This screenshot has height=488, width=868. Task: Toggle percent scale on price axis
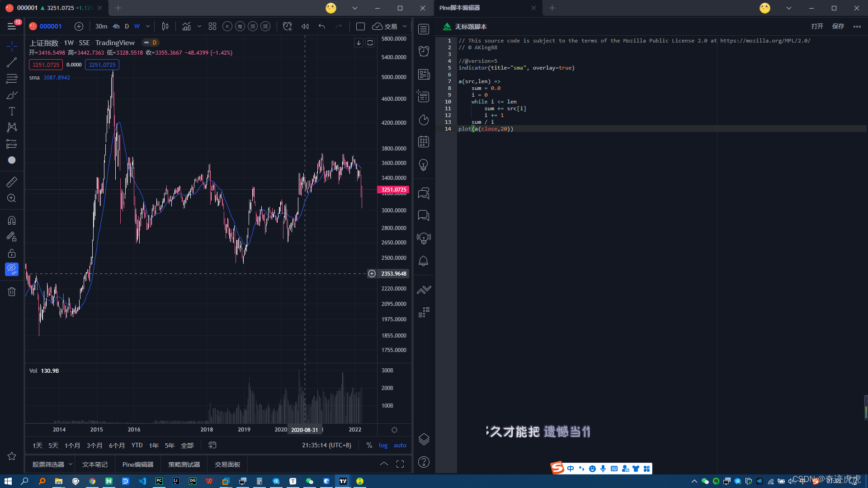(369, 445)
